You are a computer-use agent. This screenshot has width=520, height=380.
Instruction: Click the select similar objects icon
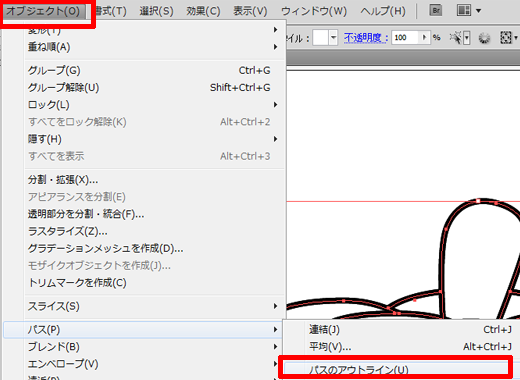[x=456, y=38]
